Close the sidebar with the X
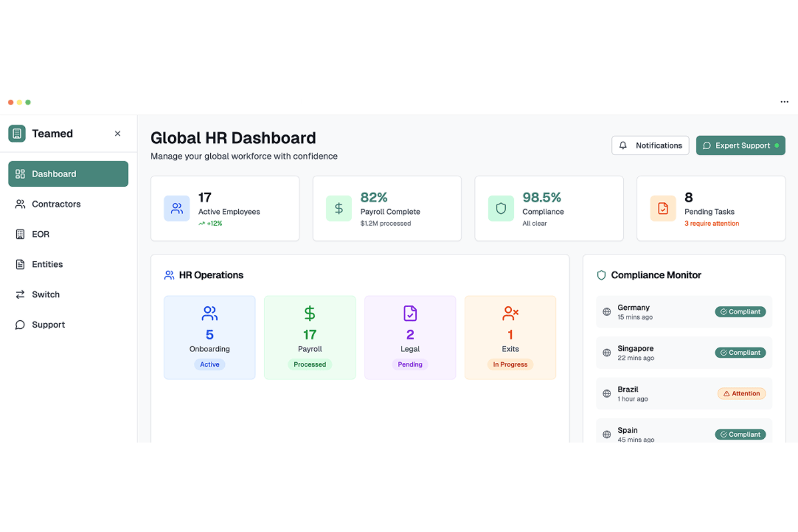 [x=118, y=134]
